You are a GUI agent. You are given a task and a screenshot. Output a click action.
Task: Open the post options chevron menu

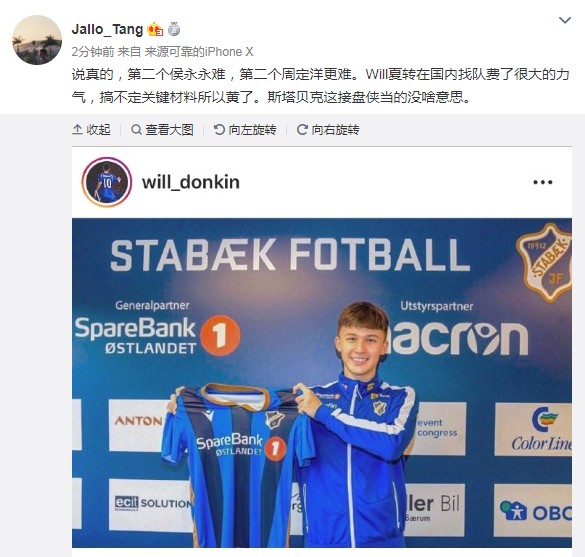pos(565,20)
